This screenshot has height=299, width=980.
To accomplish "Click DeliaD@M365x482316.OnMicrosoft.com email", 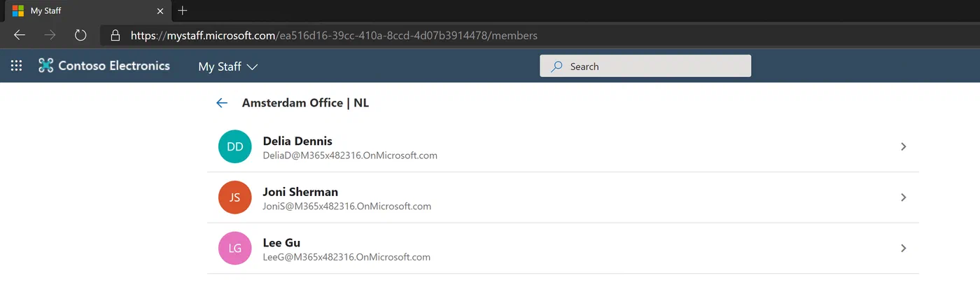I will 350,155.
